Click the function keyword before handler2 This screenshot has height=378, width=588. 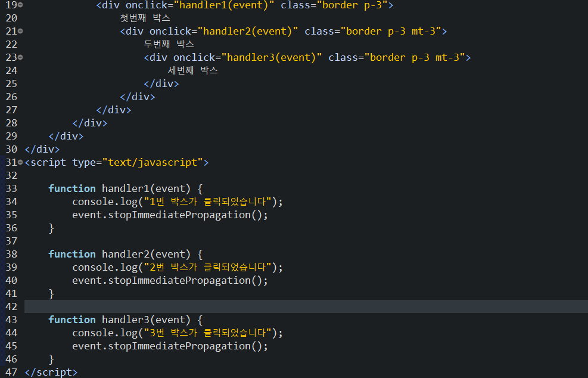point(72,254)
